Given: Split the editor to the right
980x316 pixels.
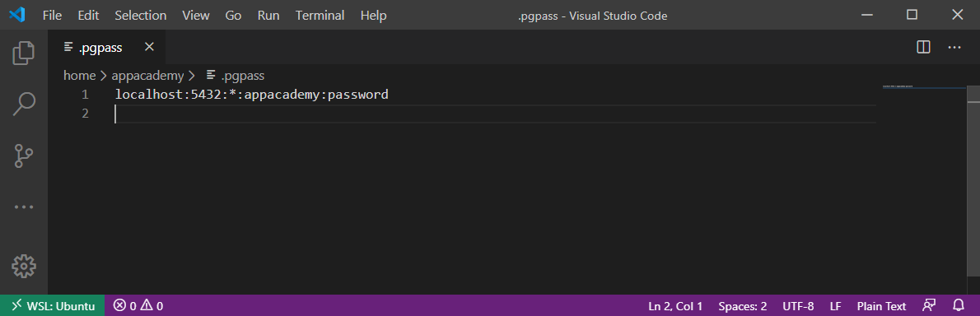Looking at the screenshot, I should pos(923,48).
